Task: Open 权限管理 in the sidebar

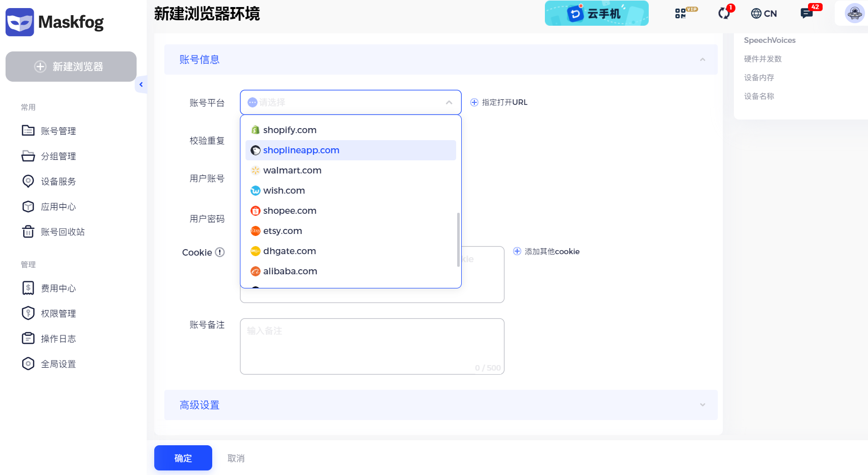Action: coord(58,314)
